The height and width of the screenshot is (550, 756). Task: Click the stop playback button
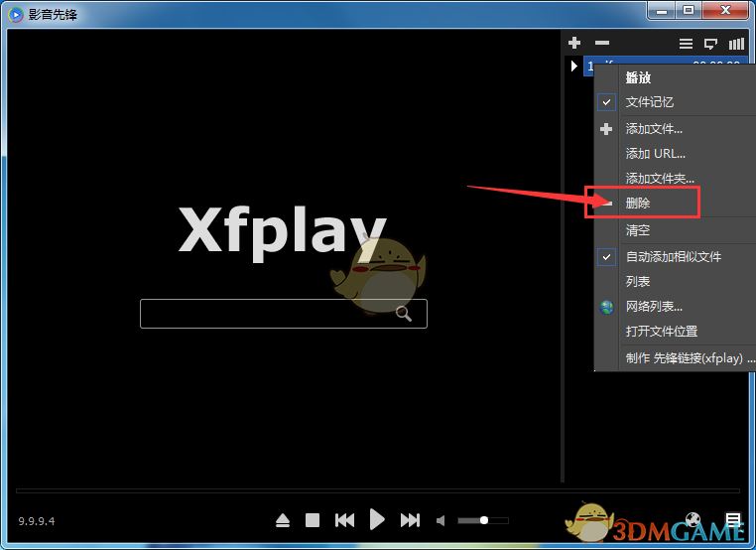[313, 520]
